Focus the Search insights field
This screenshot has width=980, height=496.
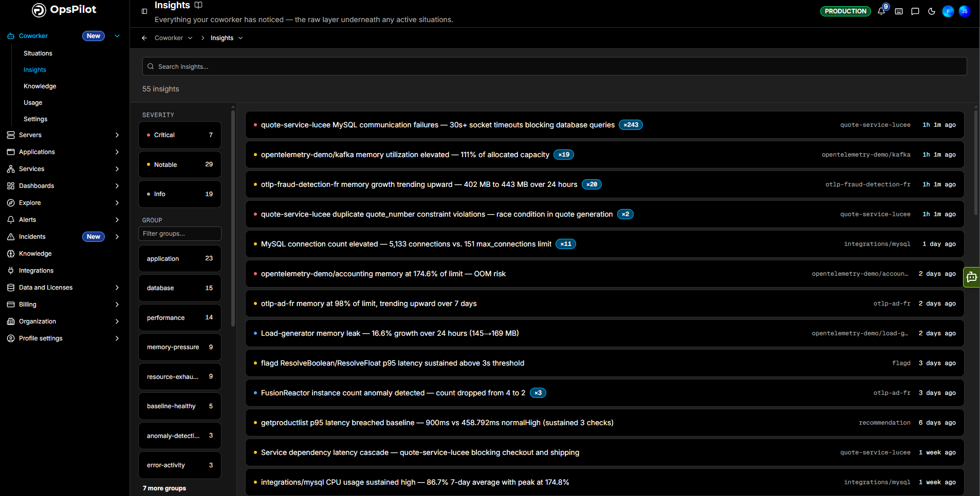click(554, 66)
